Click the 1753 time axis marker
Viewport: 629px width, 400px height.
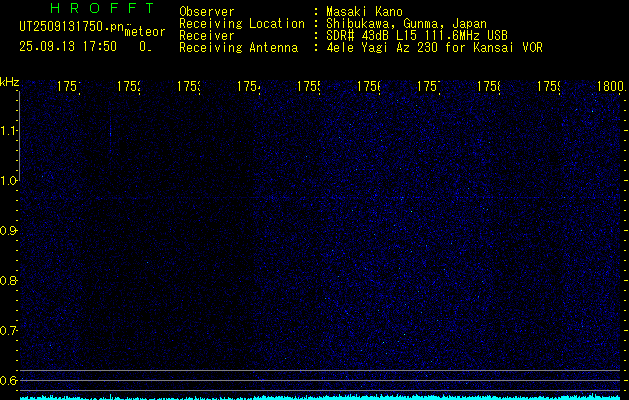click(189, 86)
